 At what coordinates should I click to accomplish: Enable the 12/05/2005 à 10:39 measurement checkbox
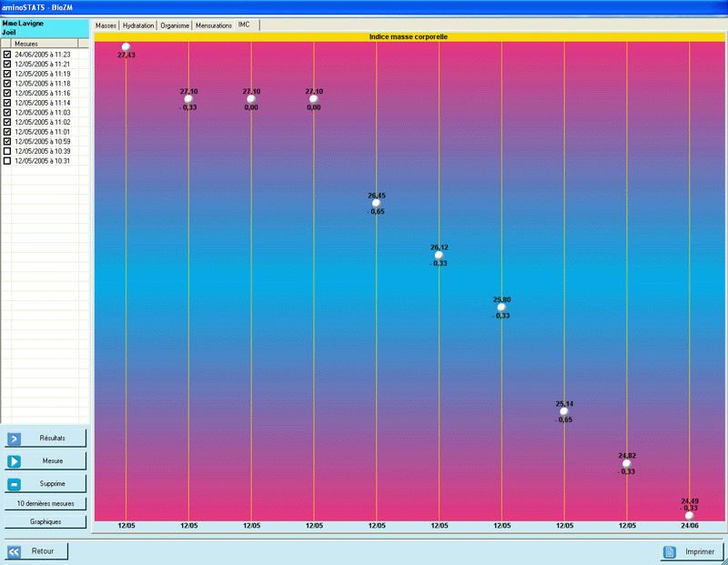(7, 151)
